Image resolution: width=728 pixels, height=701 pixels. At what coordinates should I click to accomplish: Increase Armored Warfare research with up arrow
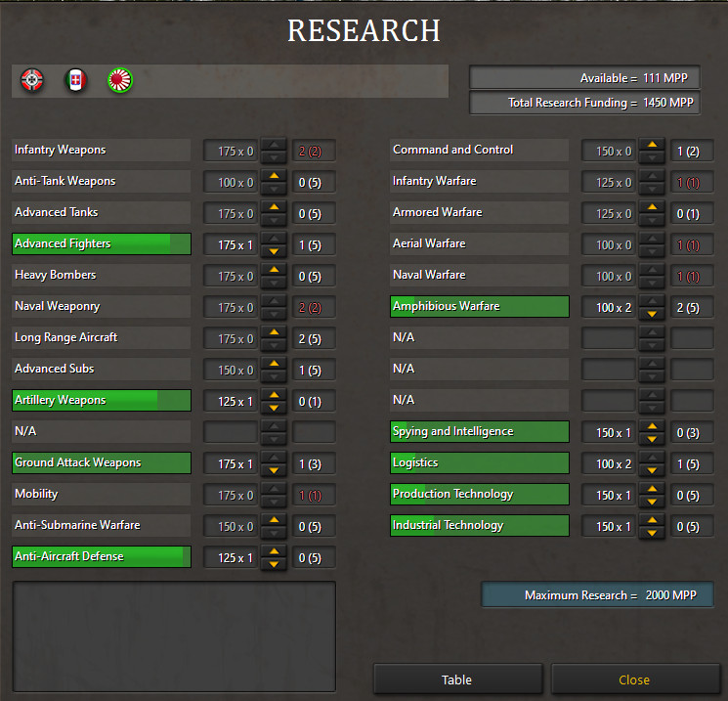tap(652, 207)
